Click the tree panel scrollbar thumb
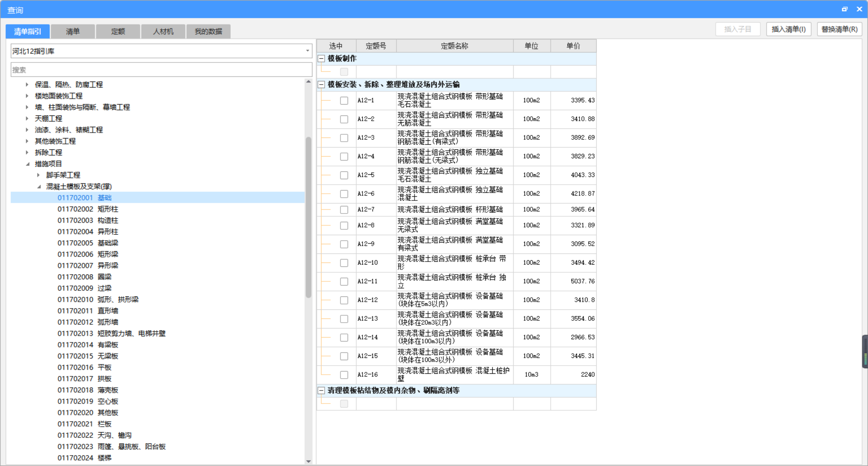Viewport: 868px width, 466px height. (309, 217)
